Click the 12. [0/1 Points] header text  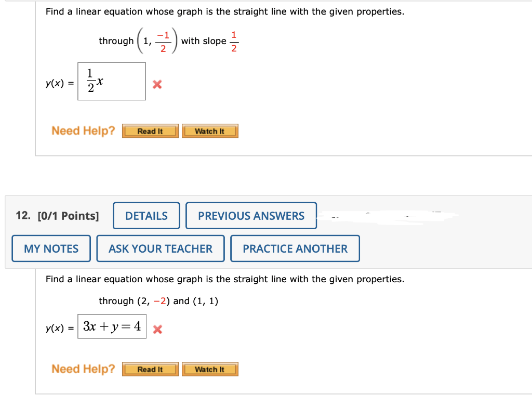57,216
